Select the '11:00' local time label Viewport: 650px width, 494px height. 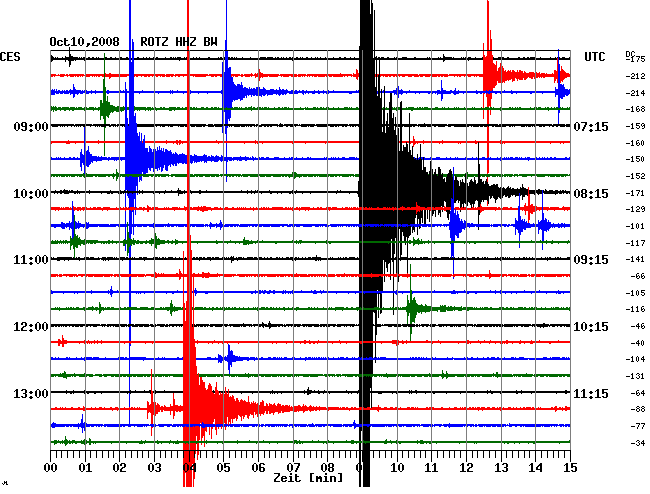31,260
